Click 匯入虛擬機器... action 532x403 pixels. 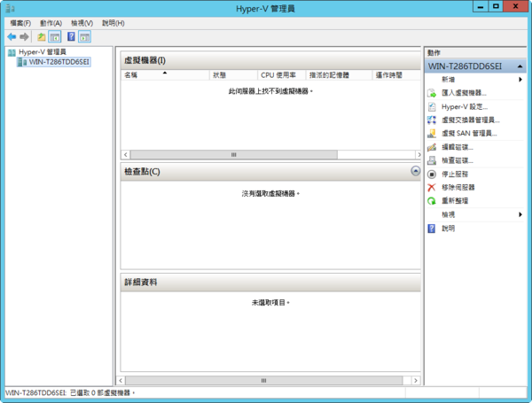(464, 93)
